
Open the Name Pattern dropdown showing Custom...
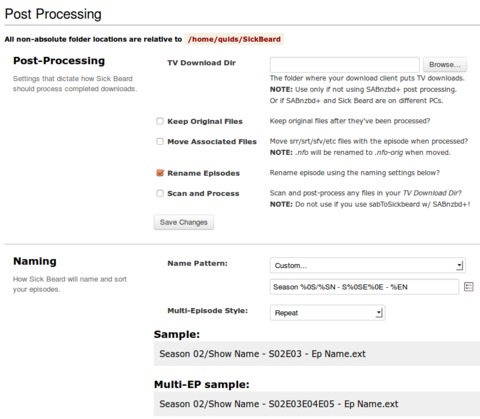click(x=368, y=265)
